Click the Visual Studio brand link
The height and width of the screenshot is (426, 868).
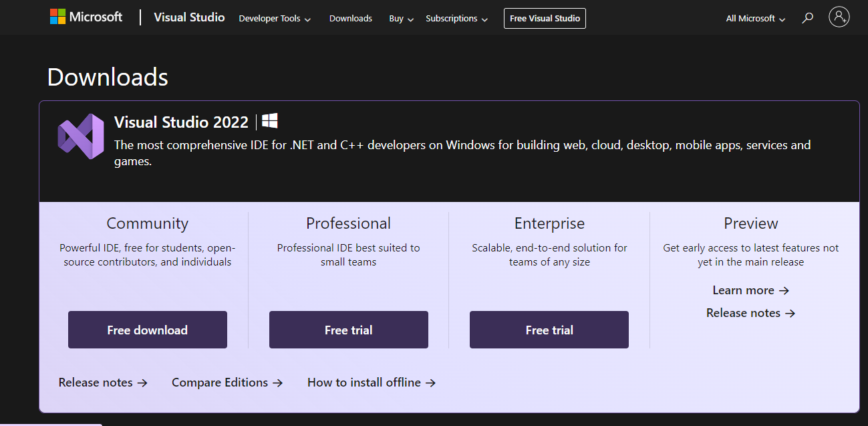tap(189, 17)
